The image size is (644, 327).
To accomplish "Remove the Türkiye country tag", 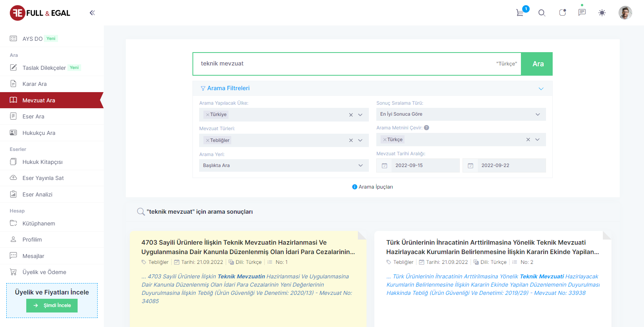I will point(207,115).
